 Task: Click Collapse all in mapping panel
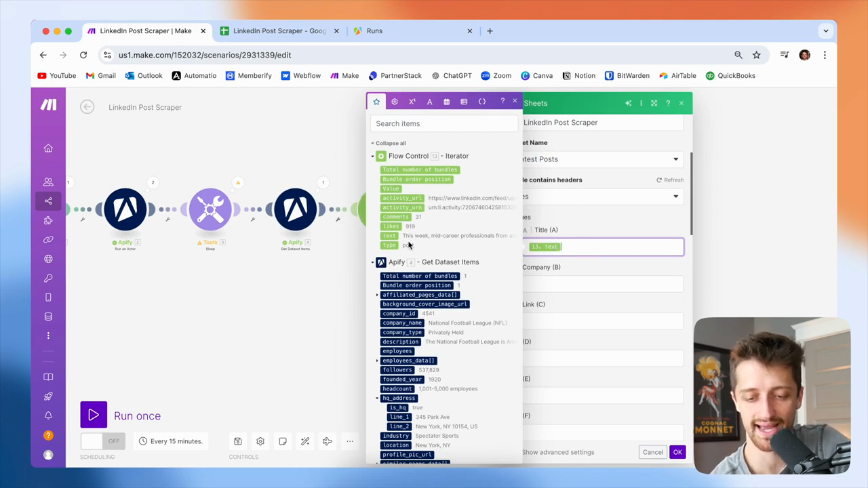[391, 143]
